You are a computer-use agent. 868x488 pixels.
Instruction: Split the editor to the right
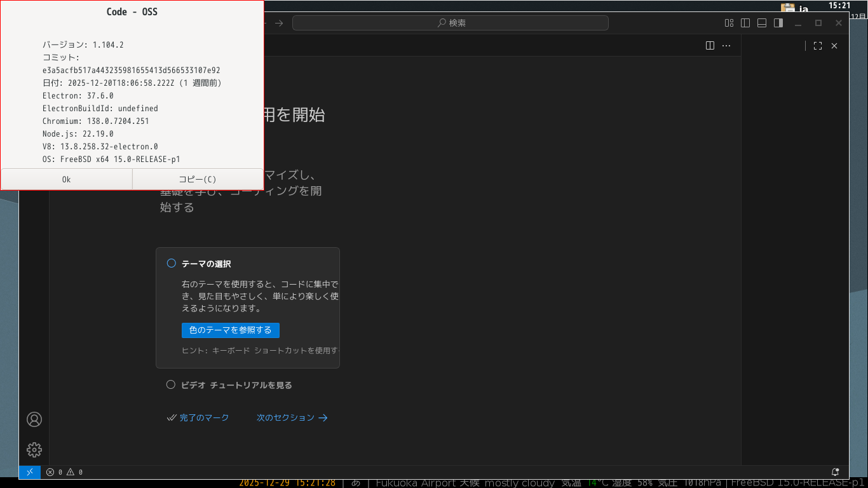[710, 46]
